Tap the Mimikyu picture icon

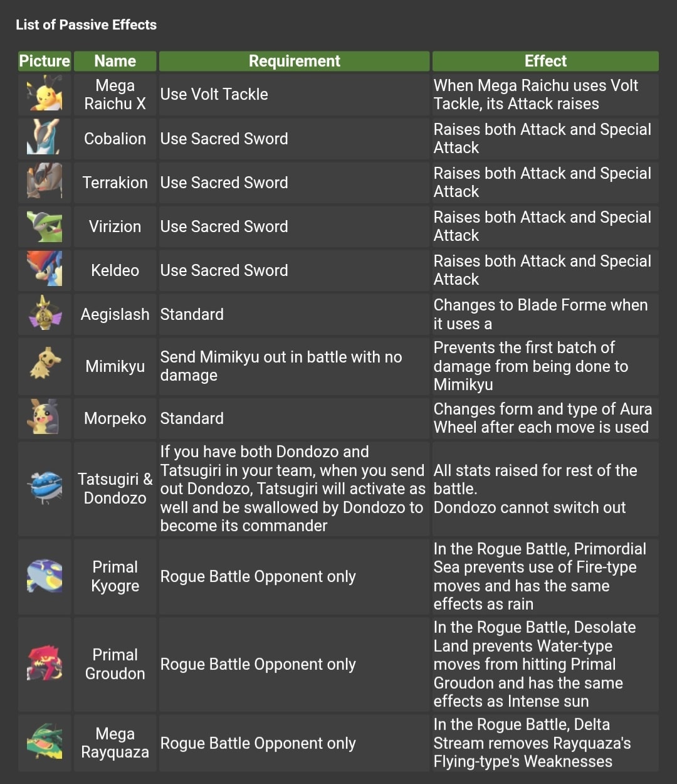click(45, 366)
